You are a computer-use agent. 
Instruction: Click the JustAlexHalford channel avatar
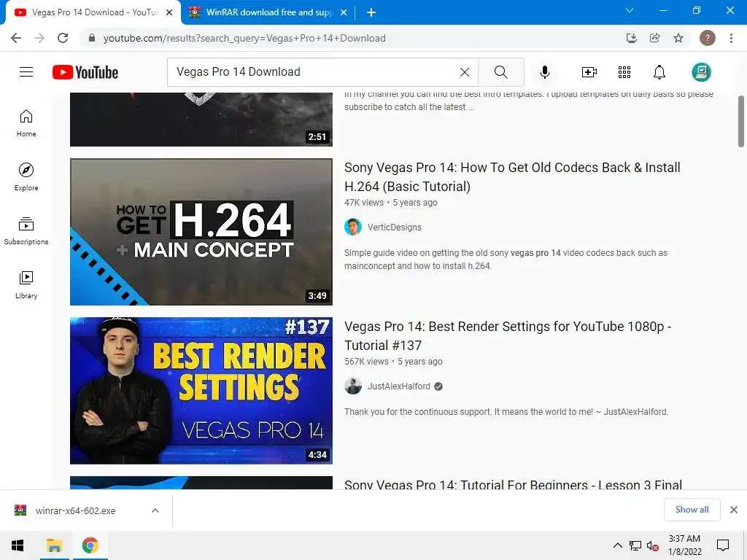coord(353,386)
